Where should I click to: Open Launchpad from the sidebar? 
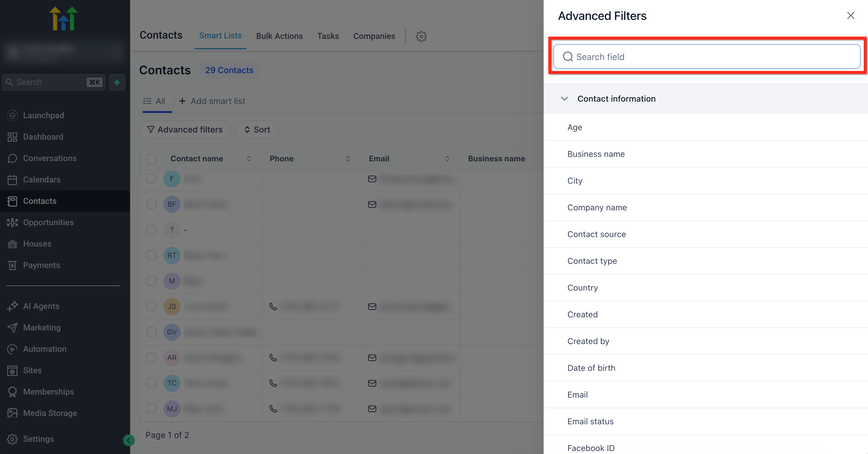pyautogui.click(x=43, y=115)
